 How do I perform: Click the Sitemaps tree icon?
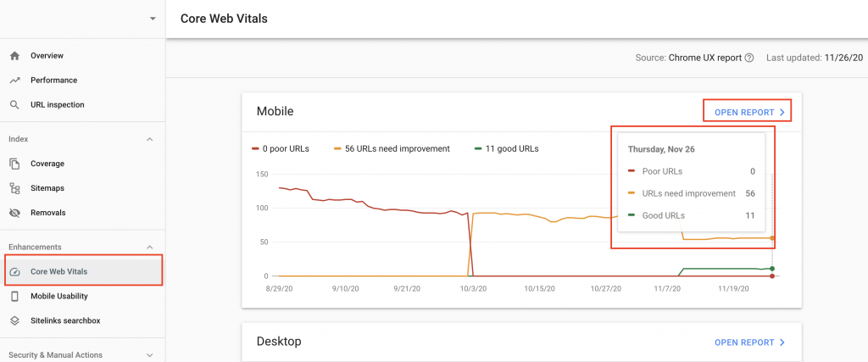15,188
